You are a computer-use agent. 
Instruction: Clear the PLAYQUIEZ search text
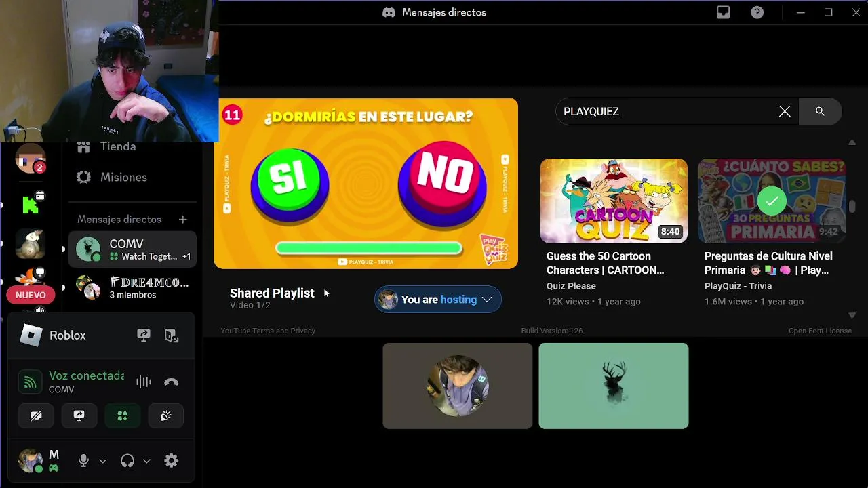click(x=785, y=111)
